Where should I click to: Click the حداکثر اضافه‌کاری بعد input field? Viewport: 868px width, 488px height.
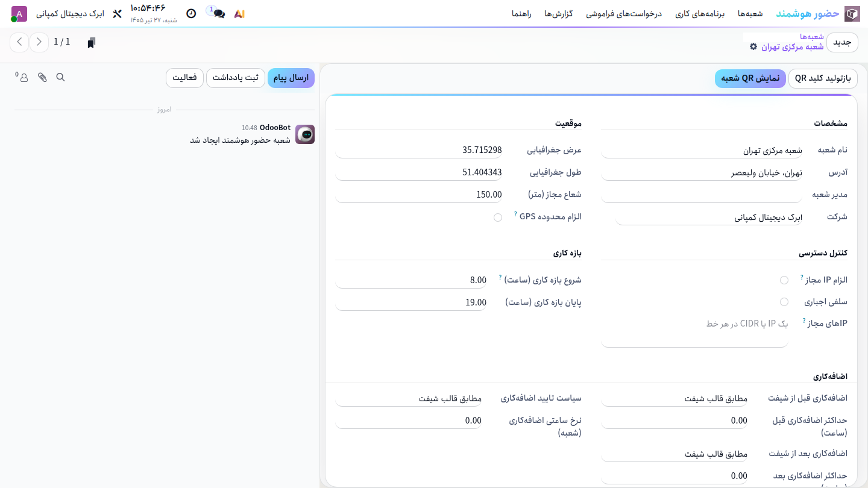click(674, 476)
